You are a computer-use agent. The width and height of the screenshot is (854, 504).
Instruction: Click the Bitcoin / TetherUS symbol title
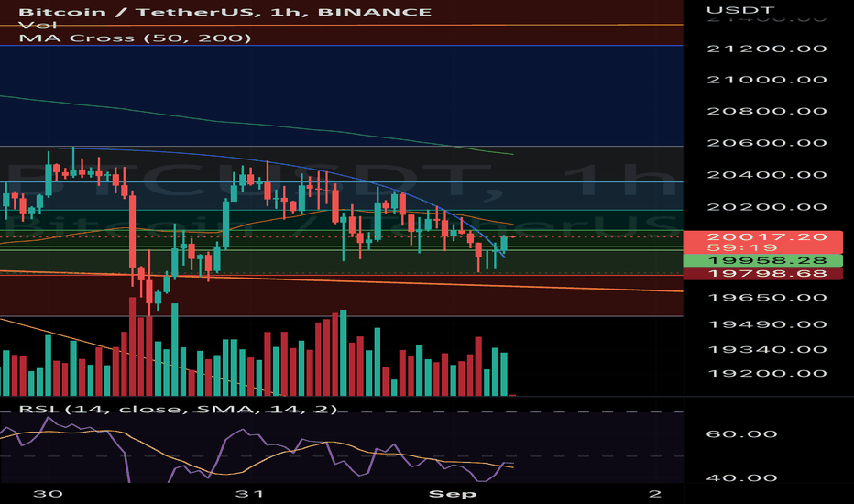point(224,11)
